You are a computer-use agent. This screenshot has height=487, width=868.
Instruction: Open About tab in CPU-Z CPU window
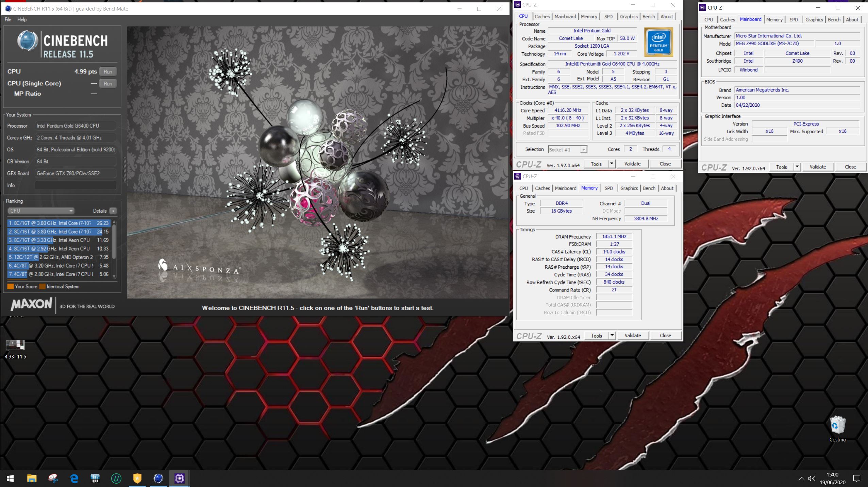point(667,16)
